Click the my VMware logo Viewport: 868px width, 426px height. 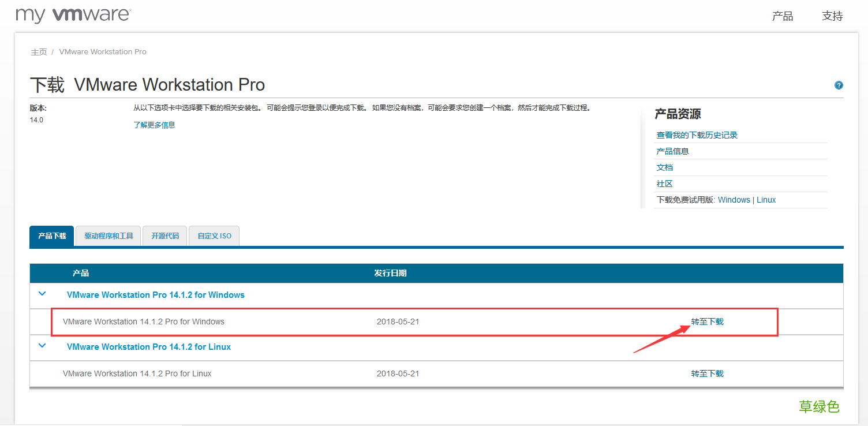coord(73,15)
